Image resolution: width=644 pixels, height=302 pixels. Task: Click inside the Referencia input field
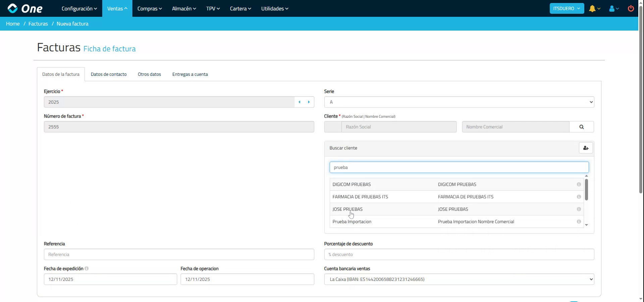coord(179,254)
